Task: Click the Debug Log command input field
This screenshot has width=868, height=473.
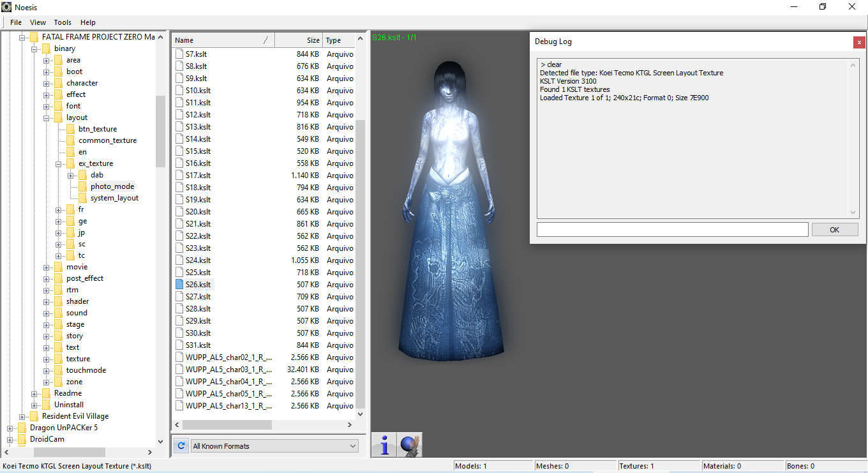Action: tap(673, 230)
